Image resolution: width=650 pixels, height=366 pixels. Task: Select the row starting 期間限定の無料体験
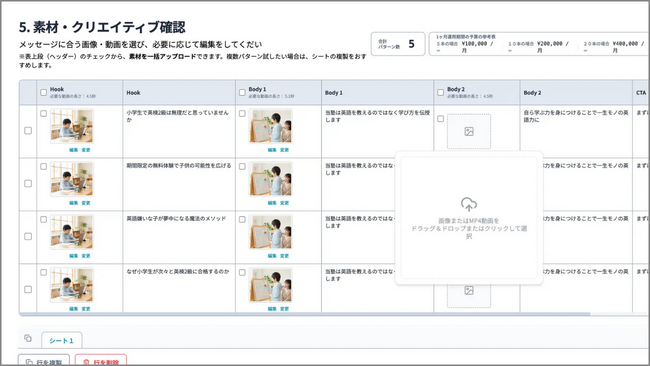[28, 183]
